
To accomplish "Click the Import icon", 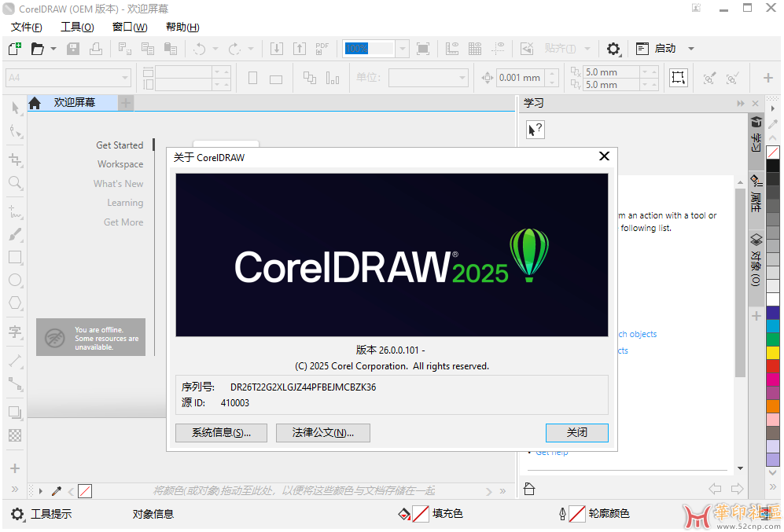I will click(277, 49).
